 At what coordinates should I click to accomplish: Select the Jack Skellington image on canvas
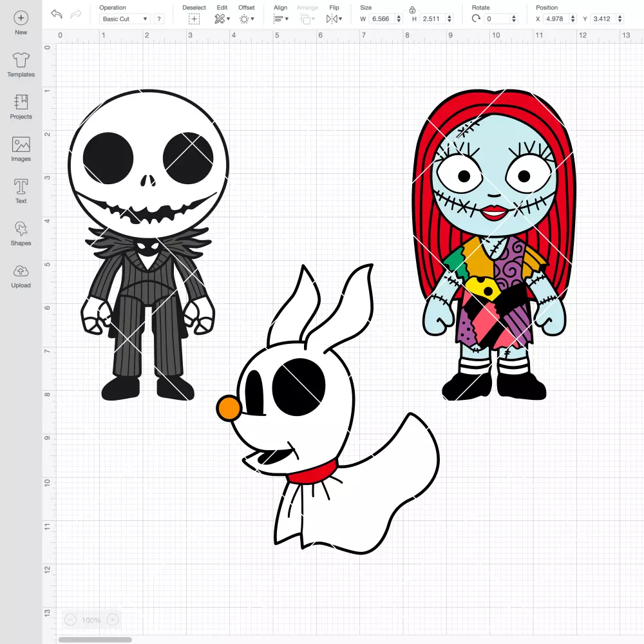click(148, 245)
